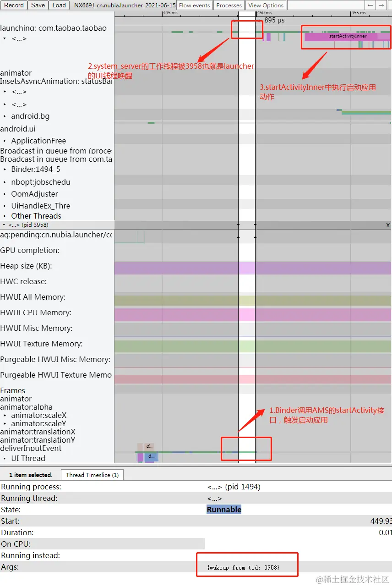Viewport: 392px width, 587px height.
Task: Click the Load trace button
Action: 59,5
